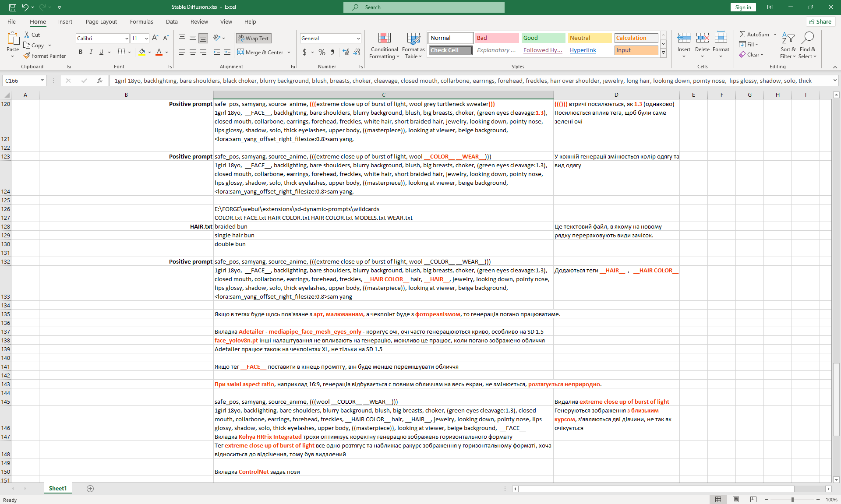Click the Save icon in title bar

(x=13, y=7)
